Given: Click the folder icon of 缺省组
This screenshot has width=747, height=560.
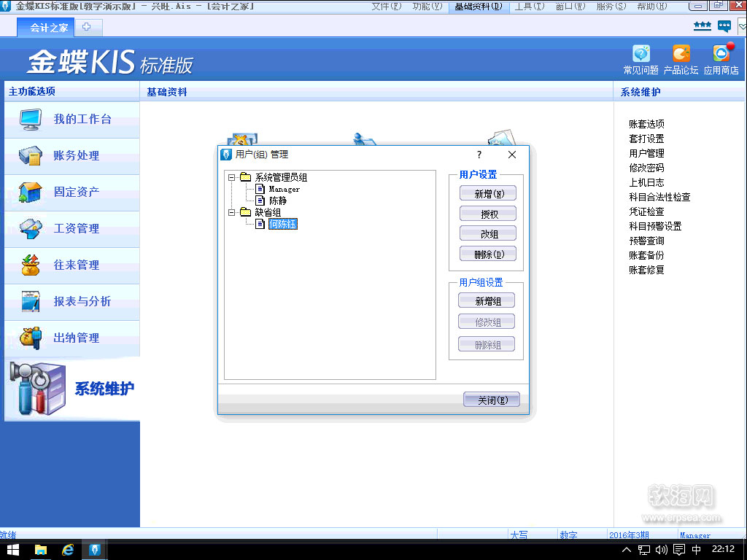Looking at the screenshot, I should click(245, 212).
